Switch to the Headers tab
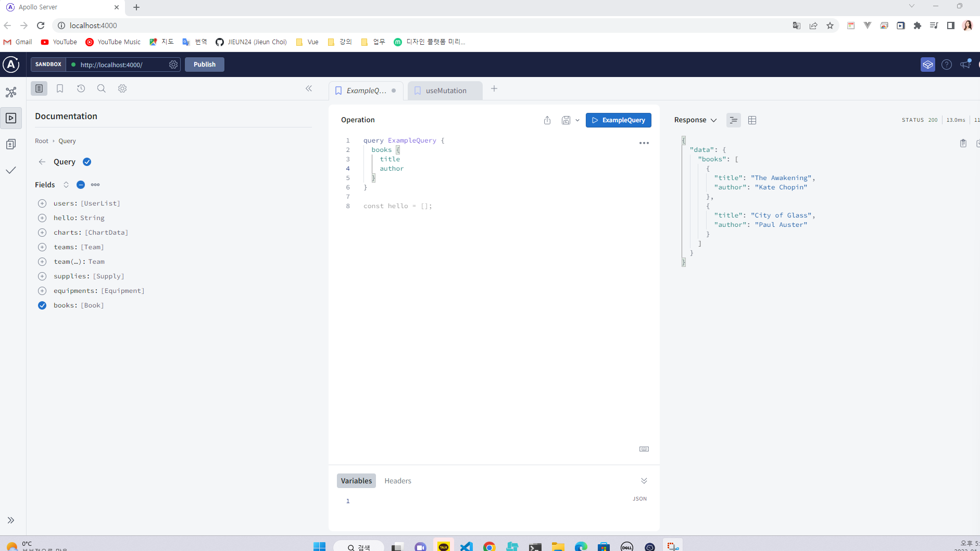The width and height of the screenshot is (980, 551). point(398,481)
